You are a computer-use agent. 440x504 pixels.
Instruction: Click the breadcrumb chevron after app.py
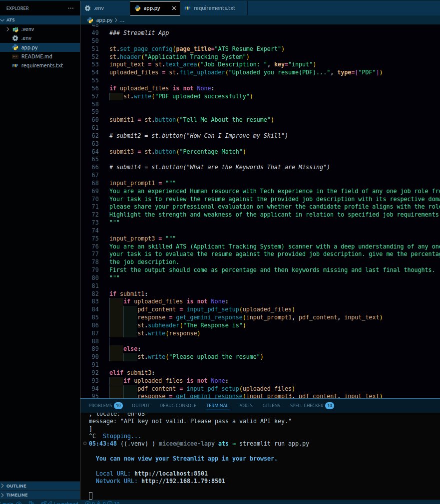[116, 20]
